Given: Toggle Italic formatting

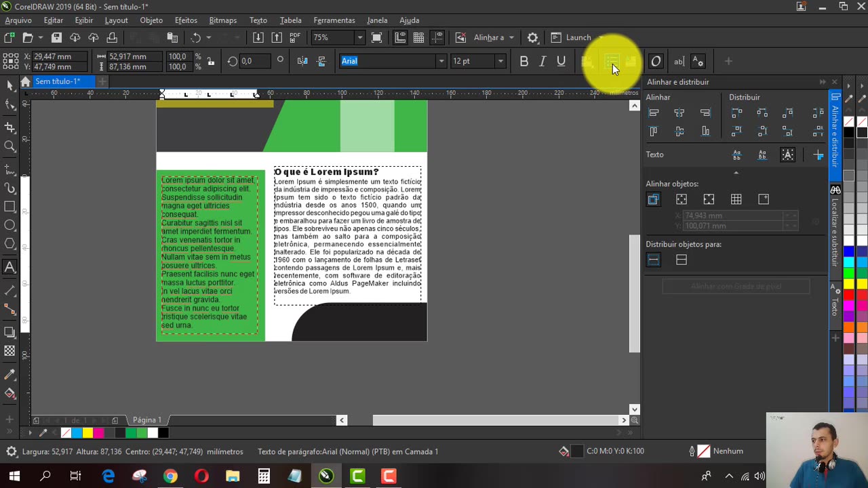Looking at the screenshot, I should click(x=542, y=61).
